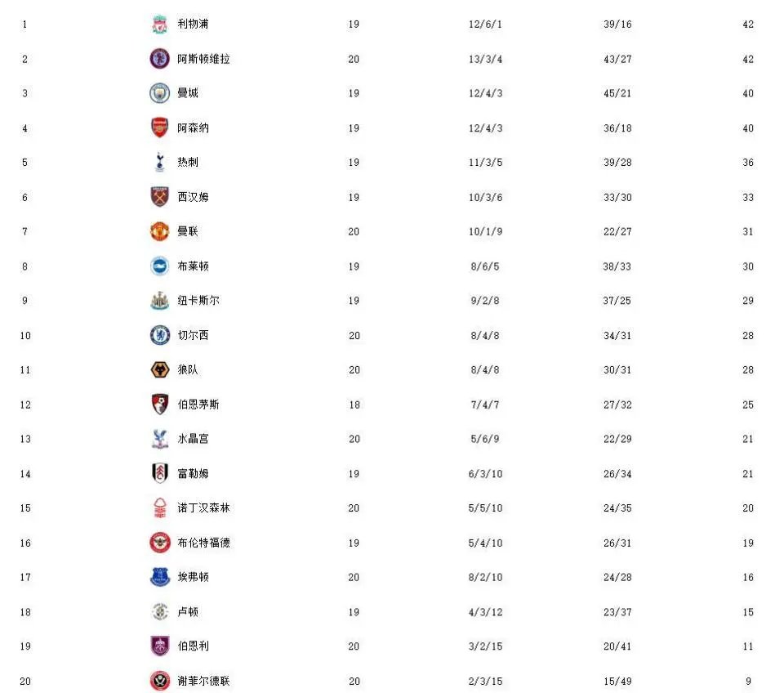Image resolution: width=784 pixels, height=693 pixels.
Task: Click the 水晶宫 team name
Action: coord(193,439)
